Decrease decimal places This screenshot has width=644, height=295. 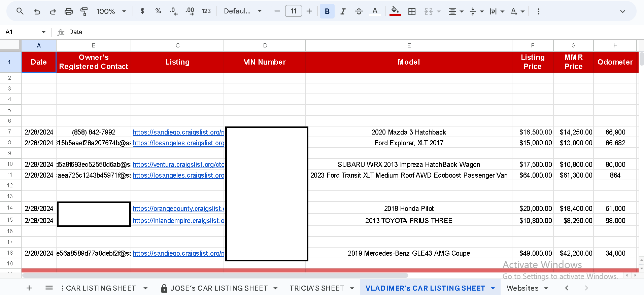(174, 11)
